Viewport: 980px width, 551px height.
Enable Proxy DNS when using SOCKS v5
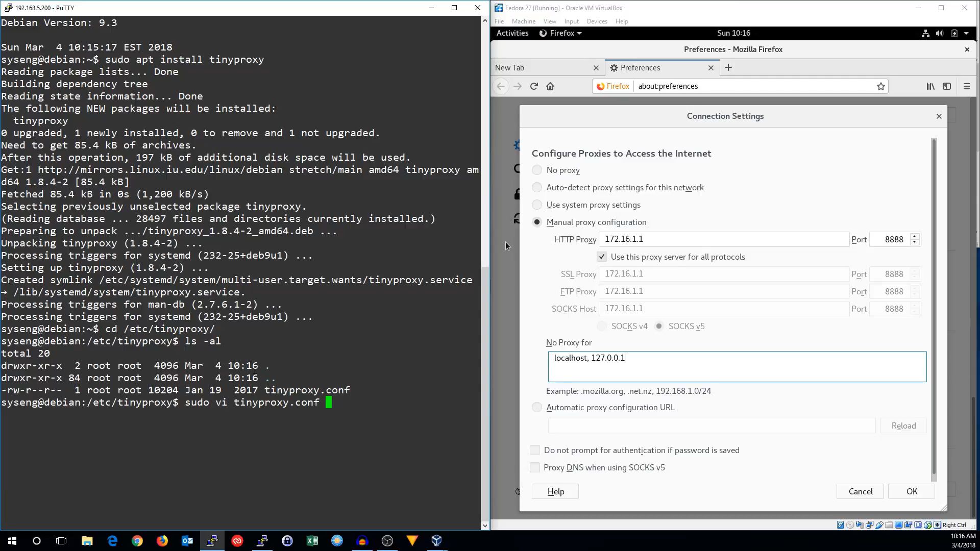tap(535, 467)
